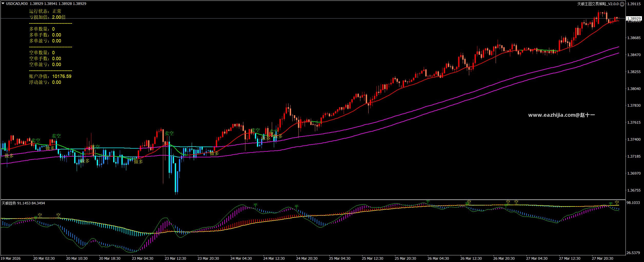Select the 空单手数 0.00 line

(45, 59)
